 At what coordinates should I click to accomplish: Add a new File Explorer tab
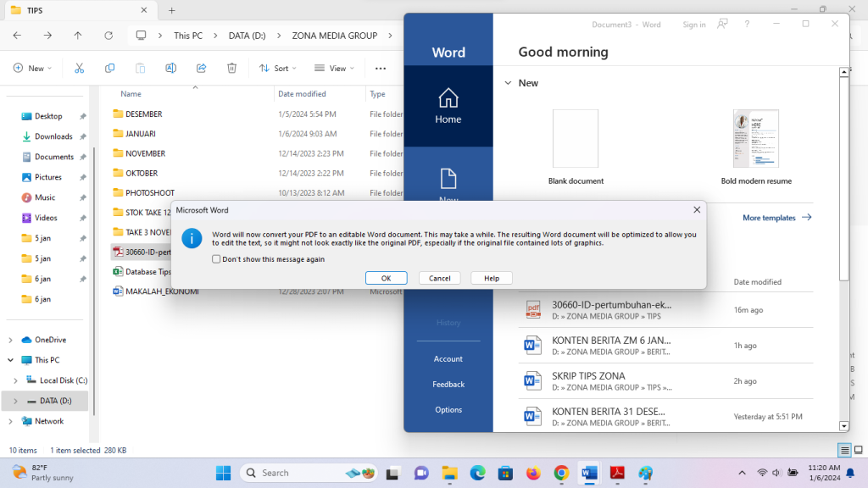click(x=171, y=10)
